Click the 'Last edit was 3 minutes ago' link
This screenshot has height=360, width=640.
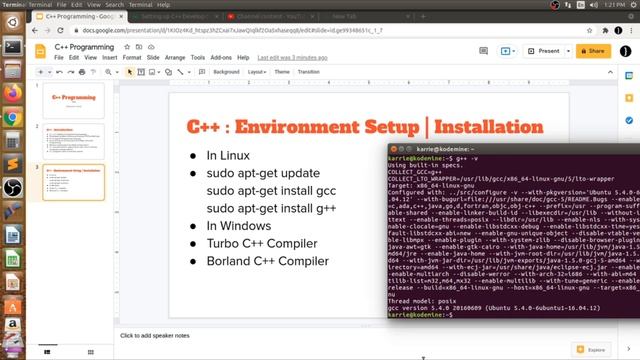pyautogui.click(x=292, y=58)
